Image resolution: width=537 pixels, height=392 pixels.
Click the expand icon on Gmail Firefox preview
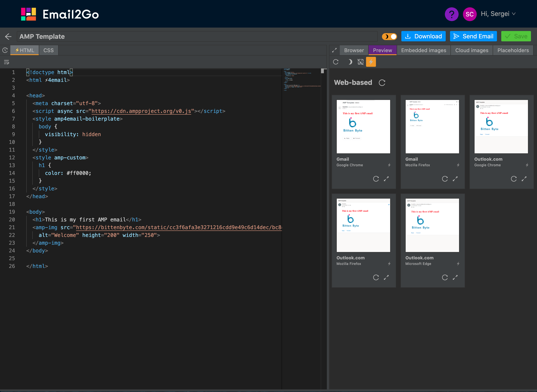tap(456, 179)
